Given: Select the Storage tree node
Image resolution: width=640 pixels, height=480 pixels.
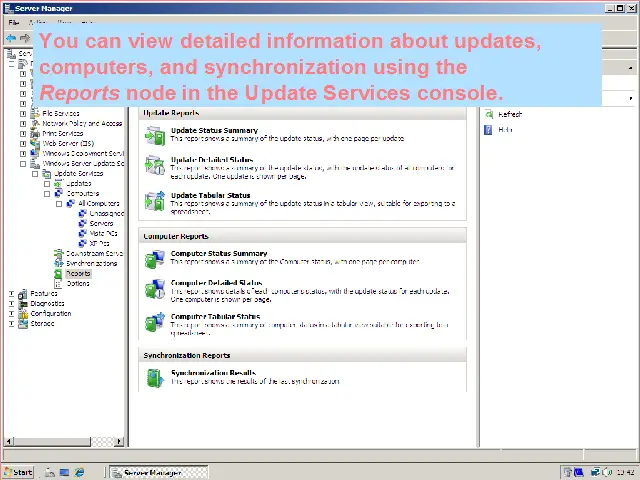Looking at the screenshot, I should coord(42,324).
